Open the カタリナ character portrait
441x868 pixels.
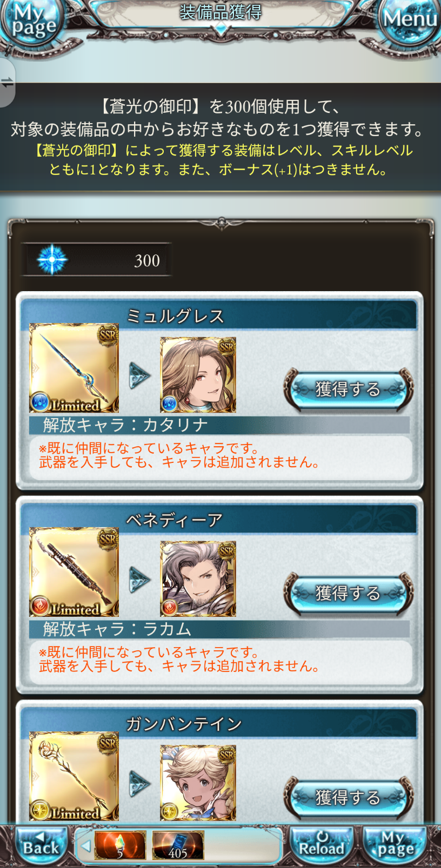click(x=198, y=375)
